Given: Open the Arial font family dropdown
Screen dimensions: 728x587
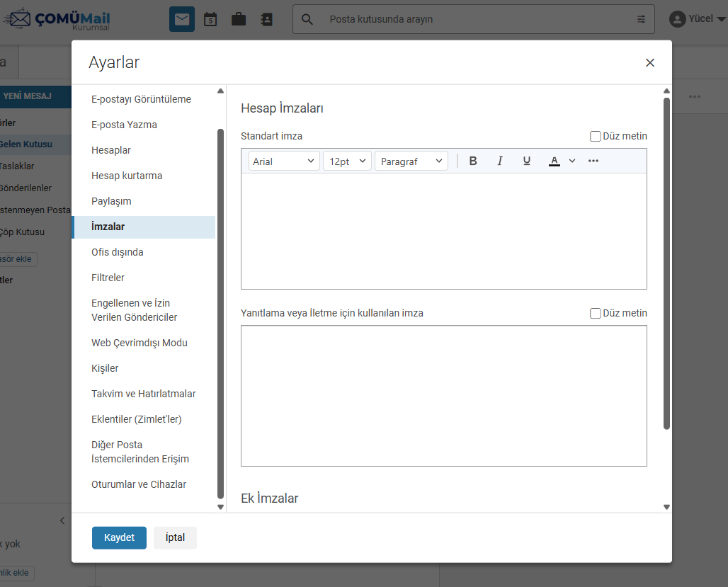Looking at the screenshot, I should (x=284, y=161).
